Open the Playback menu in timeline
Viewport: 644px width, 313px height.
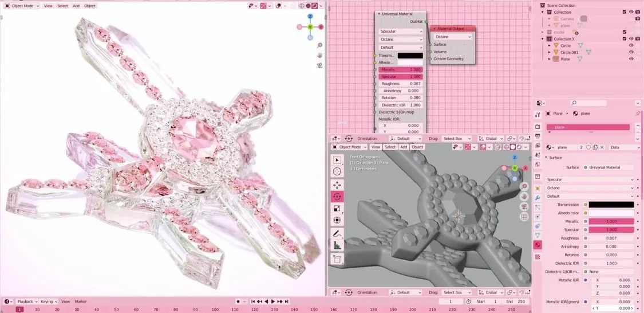click(27, 302)
